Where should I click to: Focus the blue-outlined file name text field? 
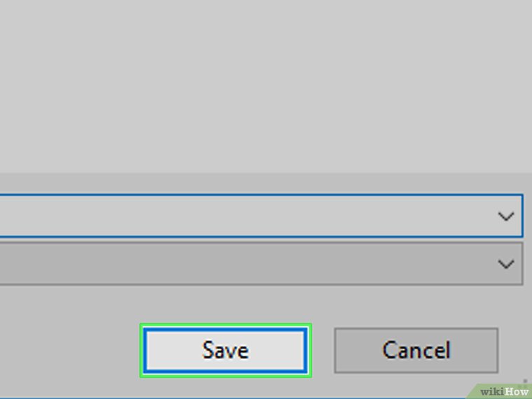point(238,216)
